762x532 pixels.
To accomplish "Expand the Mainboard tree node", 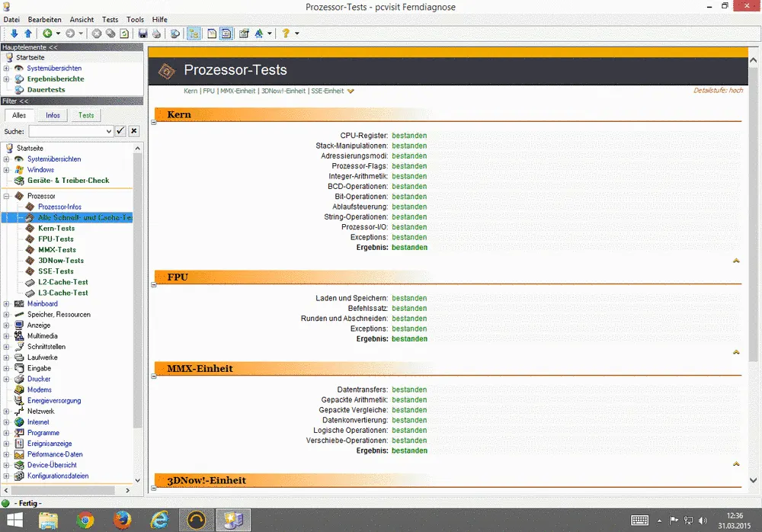I will pos(6,303).
